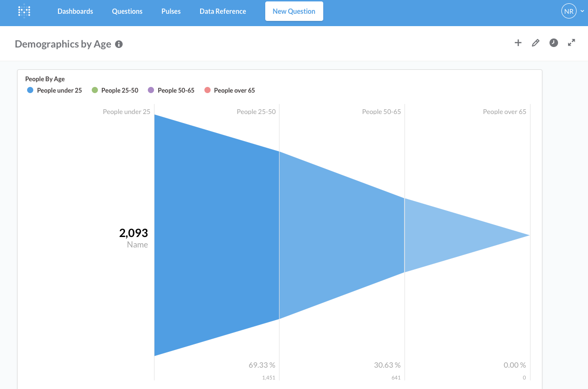Open the NR user avatar menu
Viewport: 588px width, 389px height.
(569, 11)
